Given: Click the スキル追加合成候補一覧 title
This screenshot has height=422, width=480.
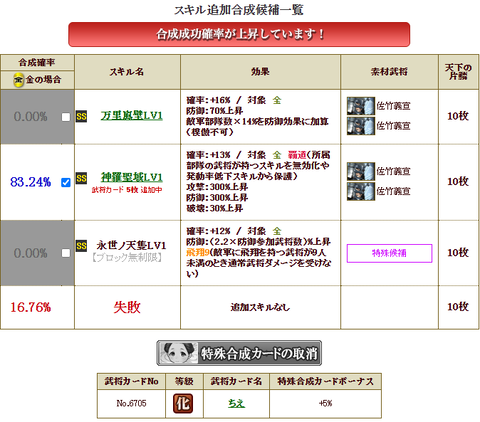Looking at the screenshot, I should coord(239,10).
